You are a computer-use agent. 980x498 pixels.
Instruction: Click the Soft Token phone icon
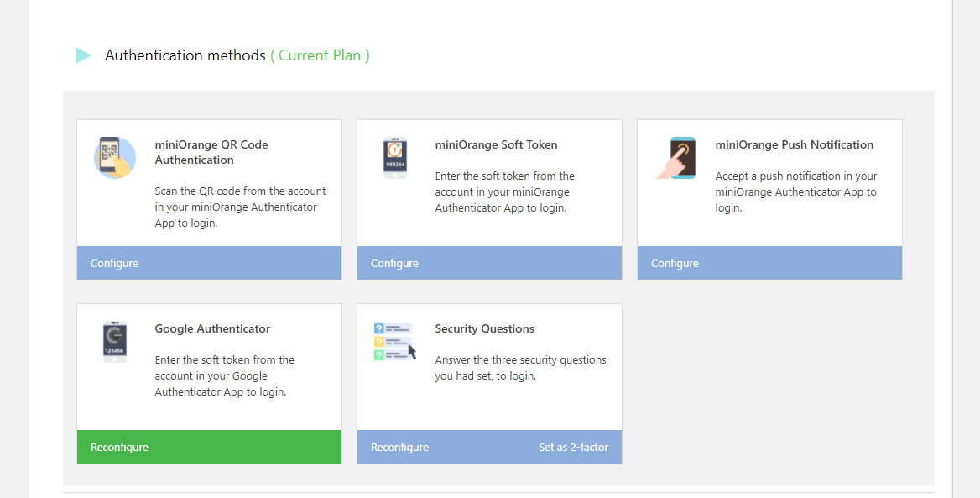(x=395, y=158)
